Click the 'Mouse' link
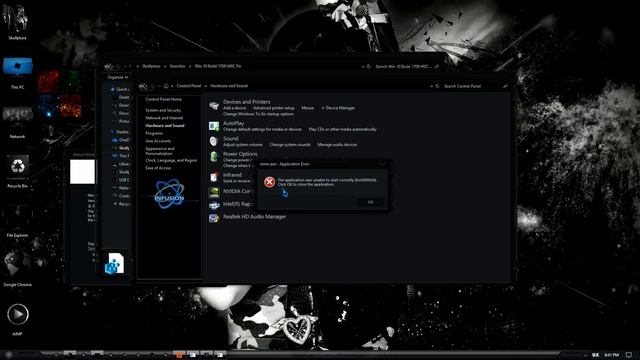This screenshot has width=640, height=360. (x=307, y=108)
